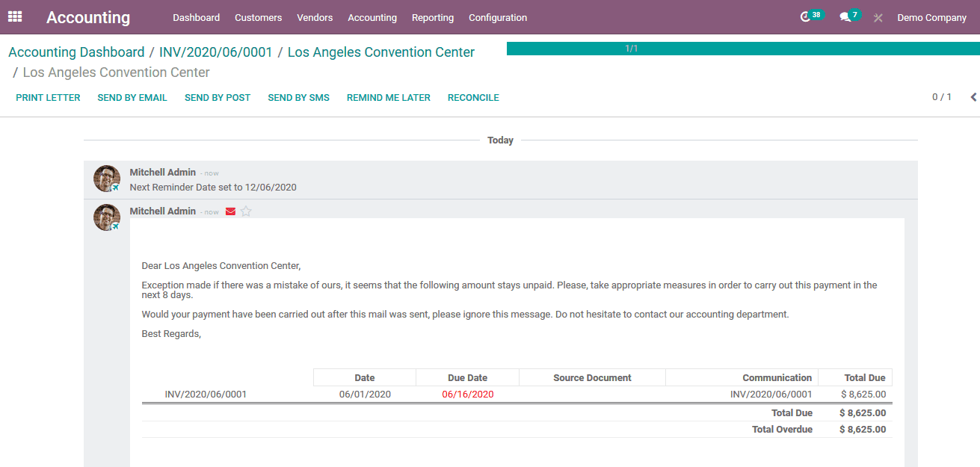Open the apps grid menu icon
Screen dimensions: 980x467
click(15, 16)
